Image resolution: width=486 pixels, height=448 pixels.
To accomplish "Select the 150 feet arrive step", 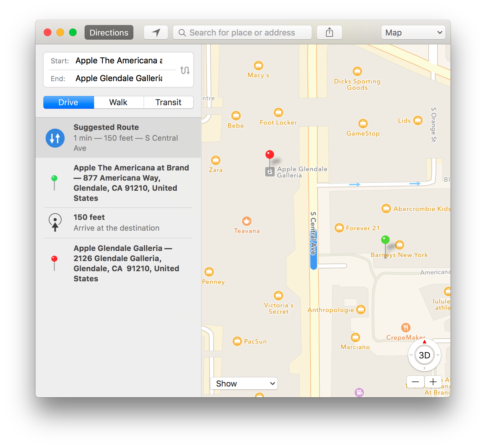I will (118, 223).
